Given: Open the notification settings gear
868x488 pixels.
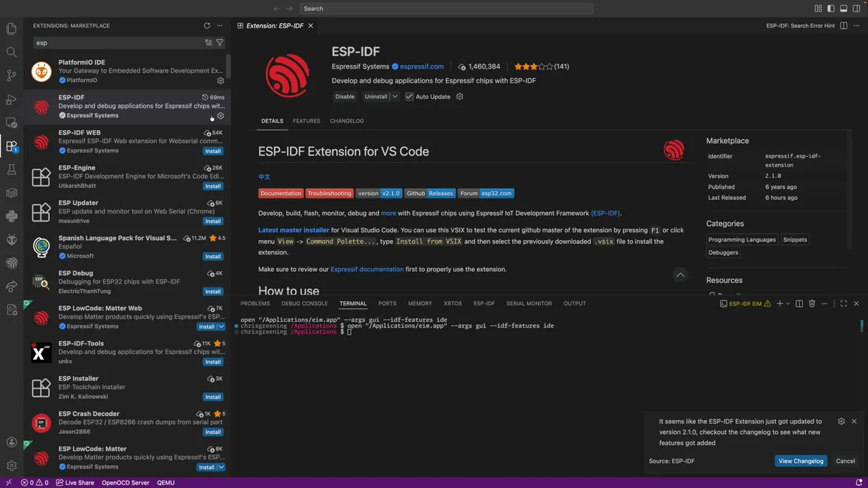Looking at the screenshot, I should tap(842, 421).
